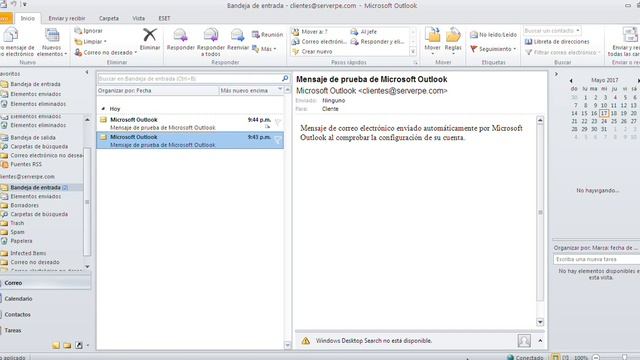Click the contact photo icon in people pane
The height and width of the screenshot is (360, 640).
[524, 340]
